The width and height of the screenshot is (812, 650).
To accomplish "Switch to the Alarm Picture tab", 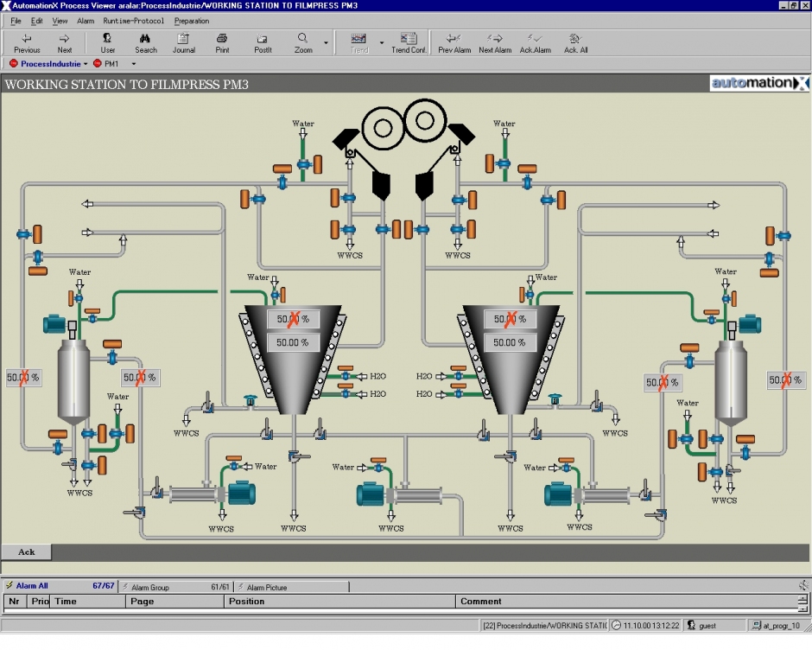I will click(292, 587).
